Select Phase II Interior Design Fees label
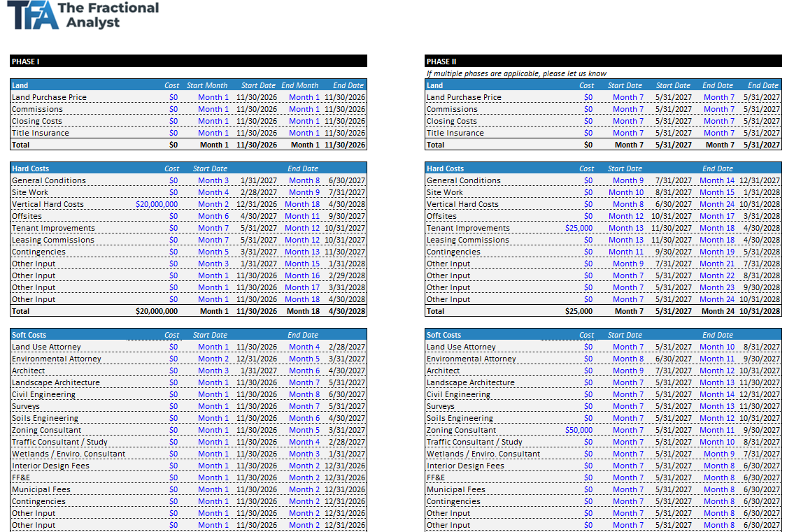787x532 pixels. (465, 466)
